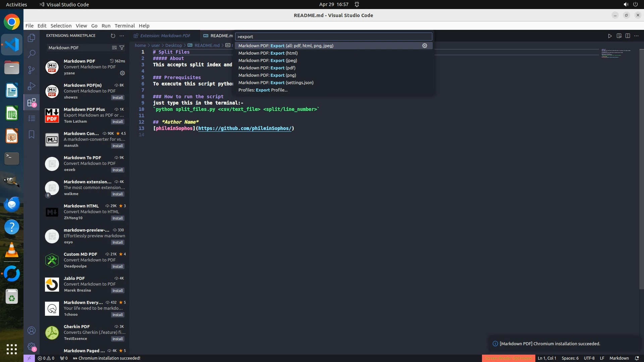Open the Terminal menu
Image resolution: width=644 pixels, height=362 pixels.
pos(124,26)
